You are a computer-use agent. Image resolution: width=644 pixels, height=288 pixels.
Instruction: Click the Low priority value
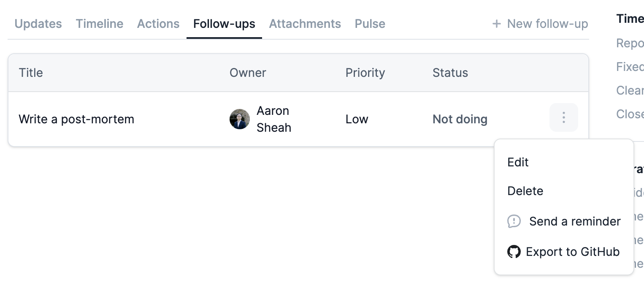[357, 120]
